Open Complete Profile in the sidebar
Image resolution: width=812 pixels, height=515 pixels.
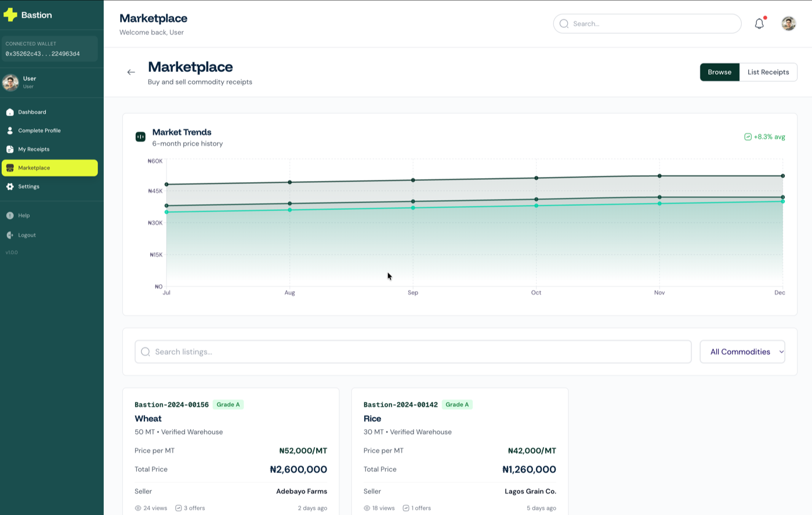coord(50,130)
